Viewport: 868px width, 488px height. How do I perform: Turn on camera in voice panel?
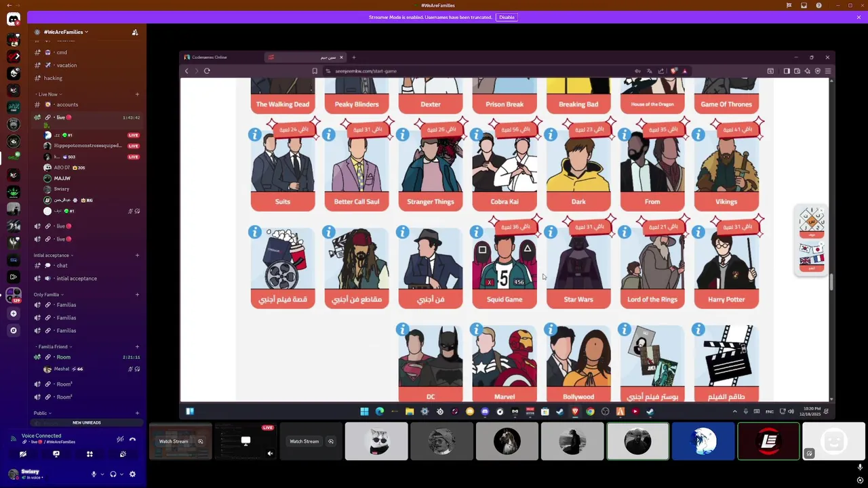(23, 454)
